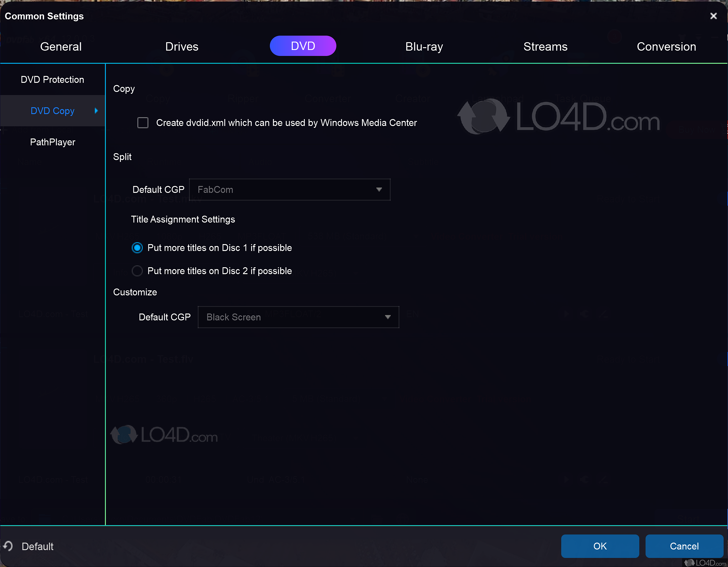Dismiss changes with the Cancel button
The image size is (728, 567).
point(684,546)
